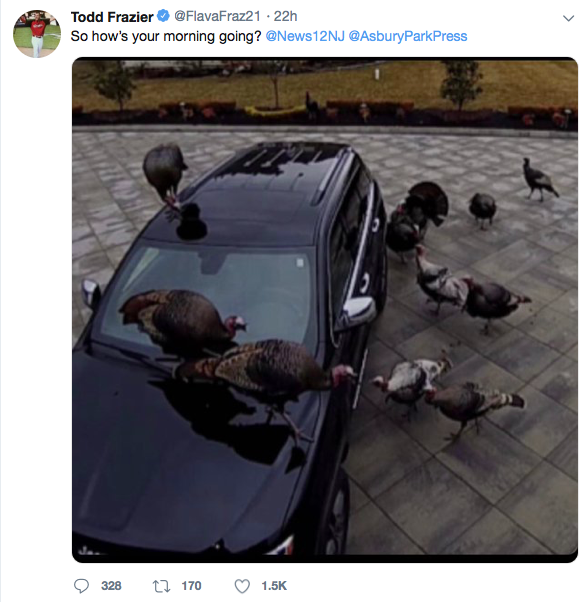Click the blue verified badge

163,16
